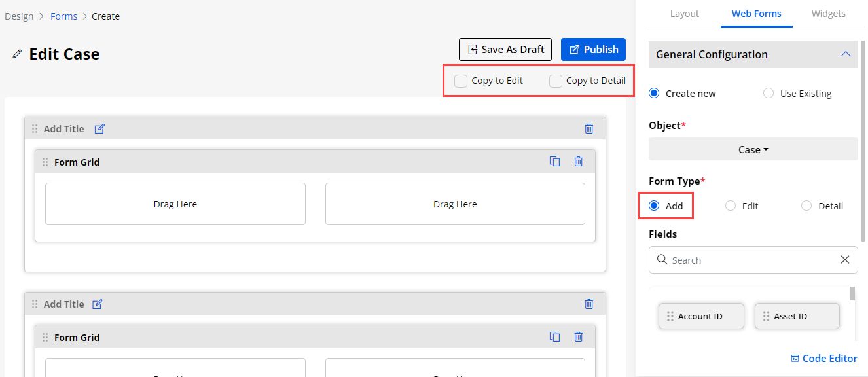This screenshot has width=868, height=377.
Task: Open the Case object dropdown
Action: pyautogui.click(x=753, y=150)
